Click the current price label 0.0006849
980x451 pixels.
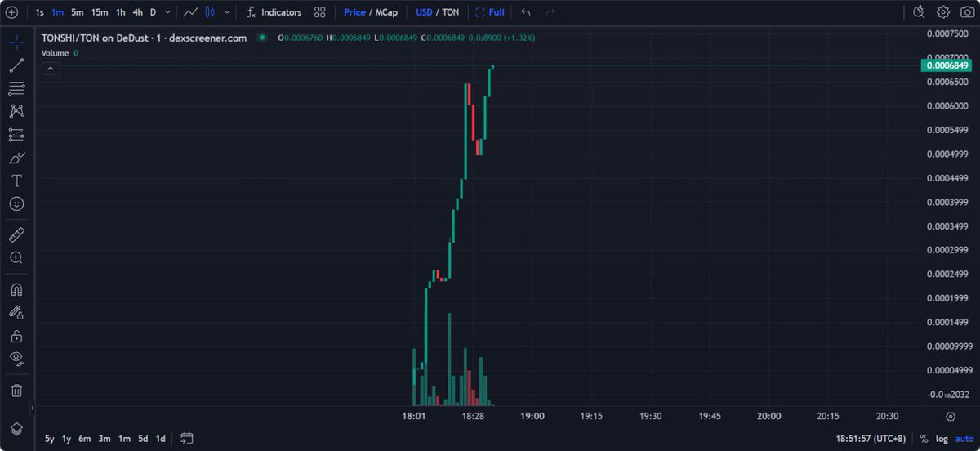[947, 65]
